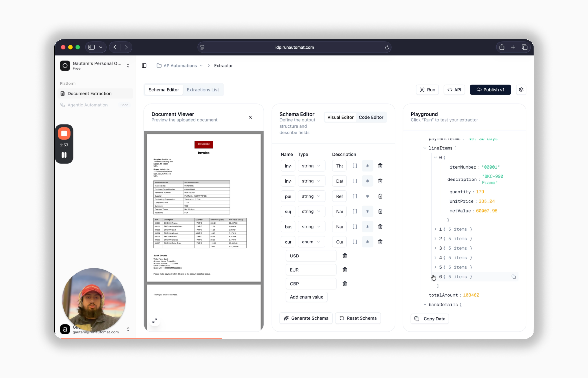Switch to Extractions List tab
588x378 pixels.
point(202,90)
